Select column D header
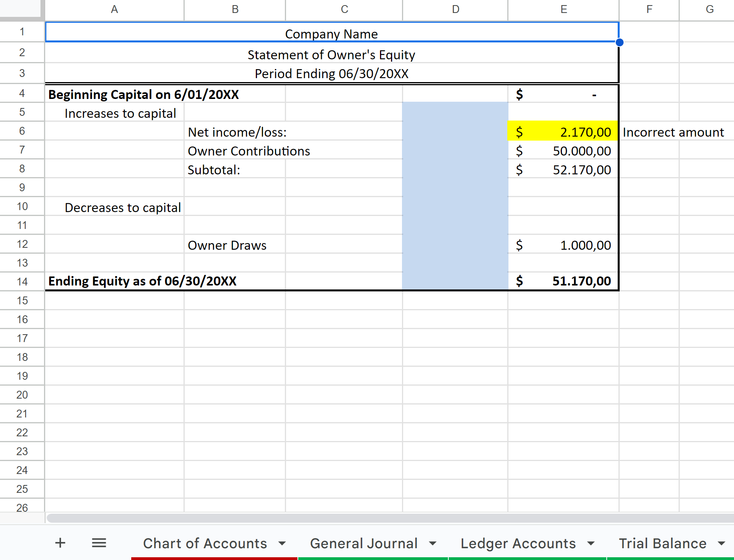Viewport: 734px width, 560px height. (455, 9)
